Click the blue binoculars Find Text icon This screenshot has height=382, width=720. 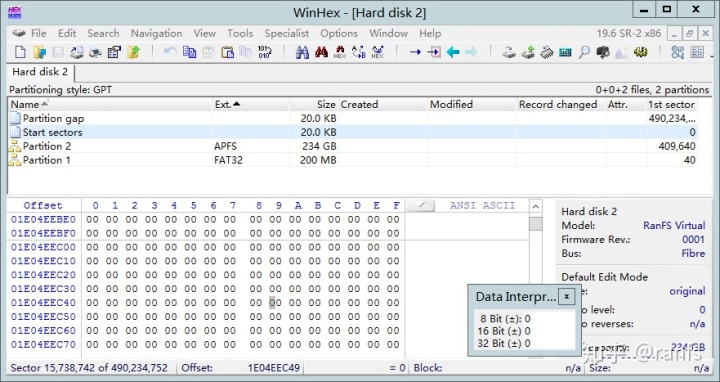[x=302, y=52]
